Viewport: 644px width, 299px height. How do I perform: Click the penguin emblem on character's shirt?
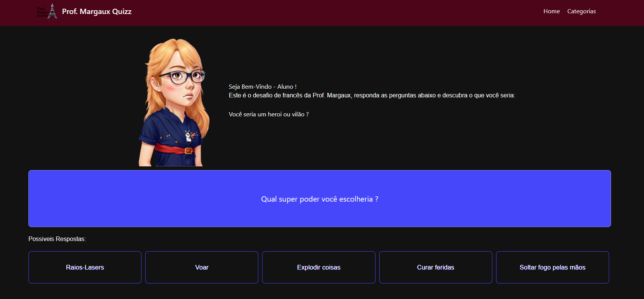coord(188,136)
